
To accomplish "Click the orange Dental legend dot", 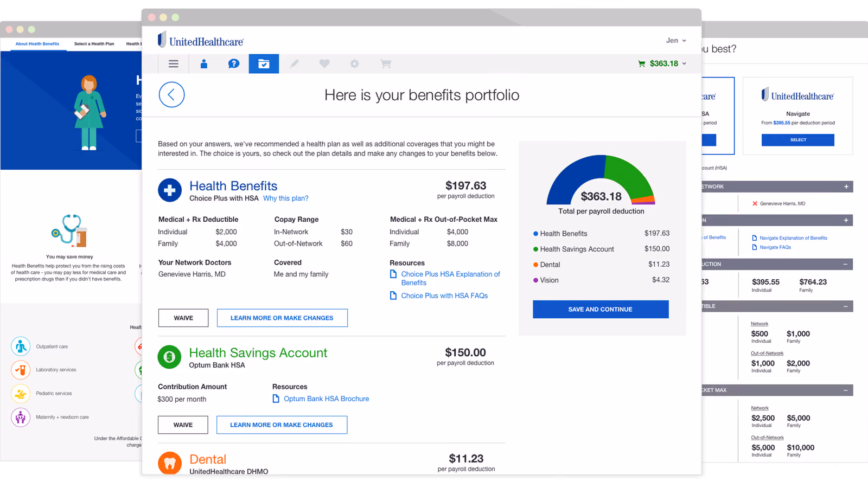I will tap(535, 265).
